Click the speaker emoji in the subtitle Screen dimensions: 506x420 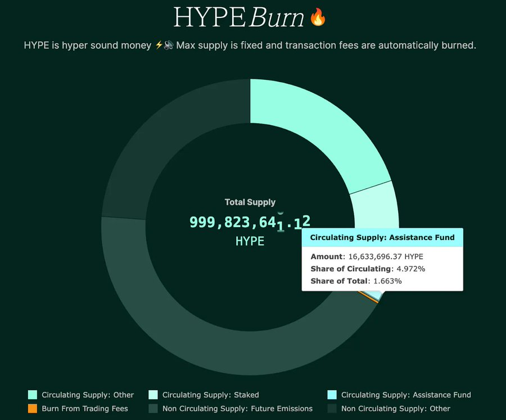coord(168,45)
